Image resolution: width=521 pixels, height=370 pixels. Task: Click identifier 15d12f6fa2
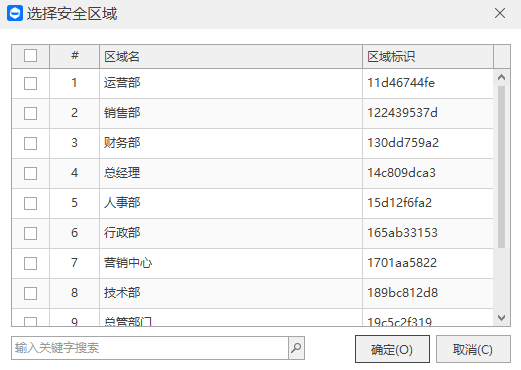(x=400, y=203)
